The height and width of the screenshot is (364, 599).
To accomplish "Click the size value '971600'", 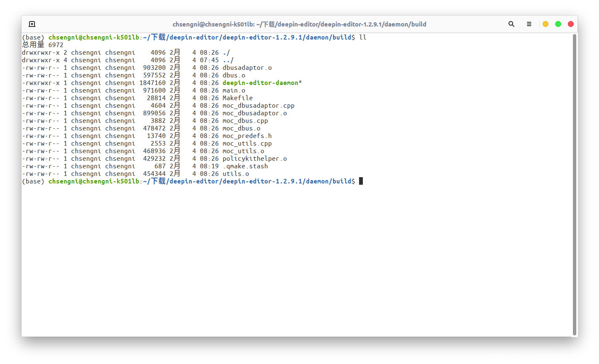I will tap(154, 90).
